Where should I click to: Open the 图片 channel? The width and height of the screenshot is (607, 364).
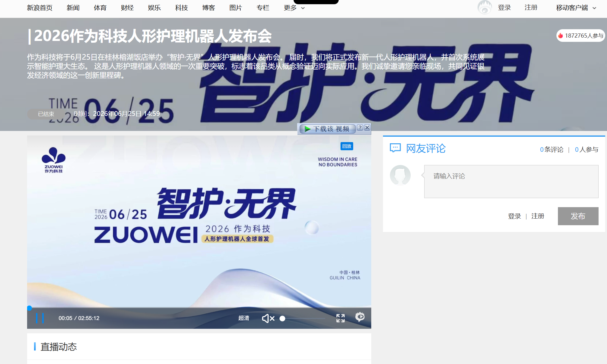pos(236,8)
